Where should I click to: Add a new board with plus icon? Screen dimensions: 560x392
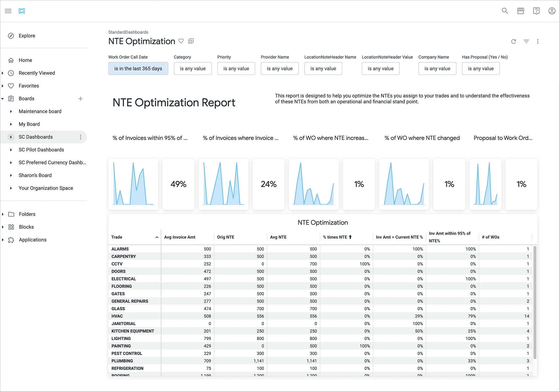click(80, 99)
